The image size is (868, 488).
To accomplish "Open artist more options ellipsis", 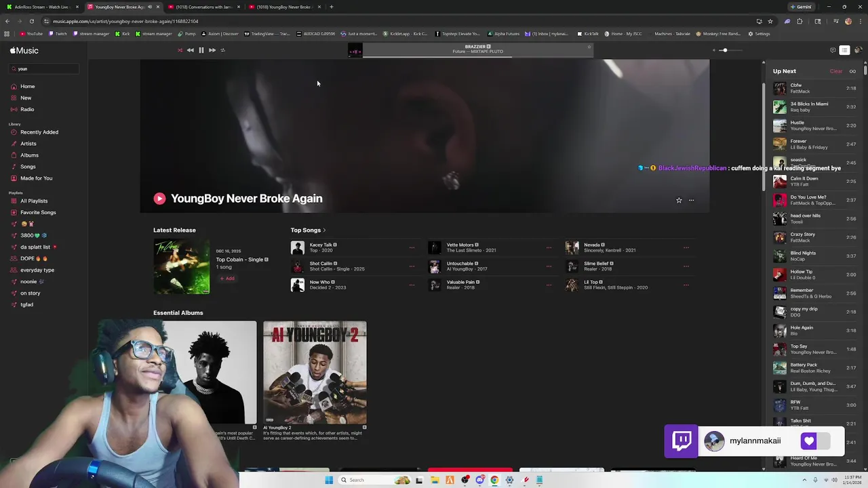I will pos(691,200).
